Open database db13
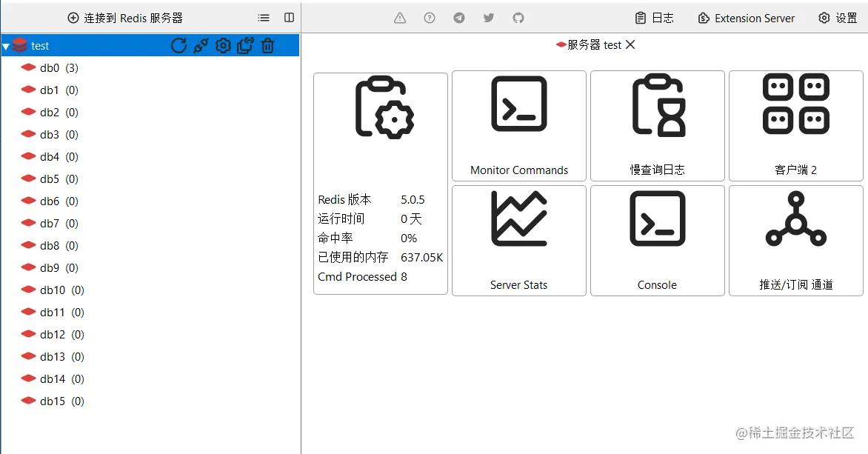This screenshot has height=454, width=868. (x=52, y=356)
